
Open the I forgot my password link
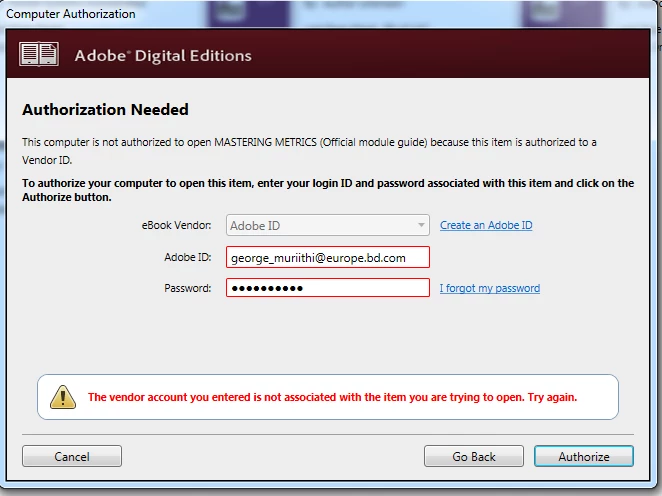tap(490, 288)
